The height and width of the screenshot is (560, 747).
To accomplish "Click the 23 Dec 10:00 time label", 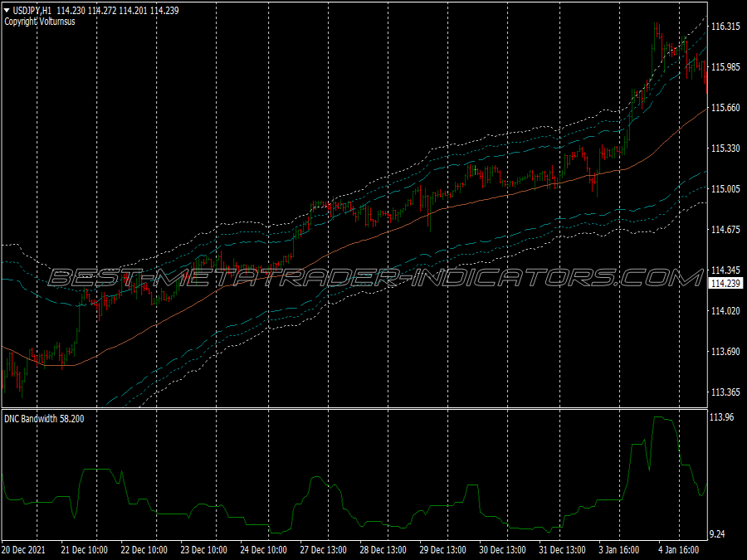I will [x=203, y=550].
